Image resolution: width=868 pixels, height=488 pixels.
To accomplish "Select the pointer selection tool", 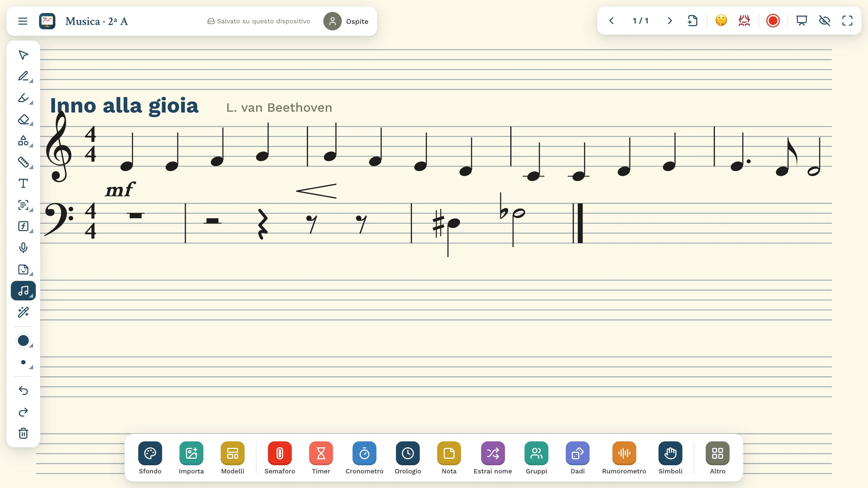I will 23,55.
